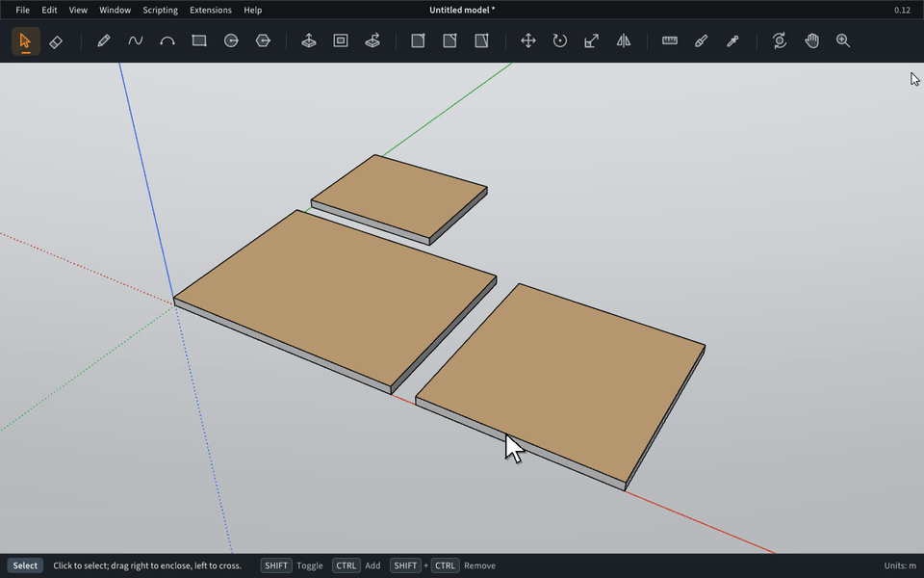Select the Pan hand tool
The height and width of the screenshot is (578, 924).
[811, 40]
